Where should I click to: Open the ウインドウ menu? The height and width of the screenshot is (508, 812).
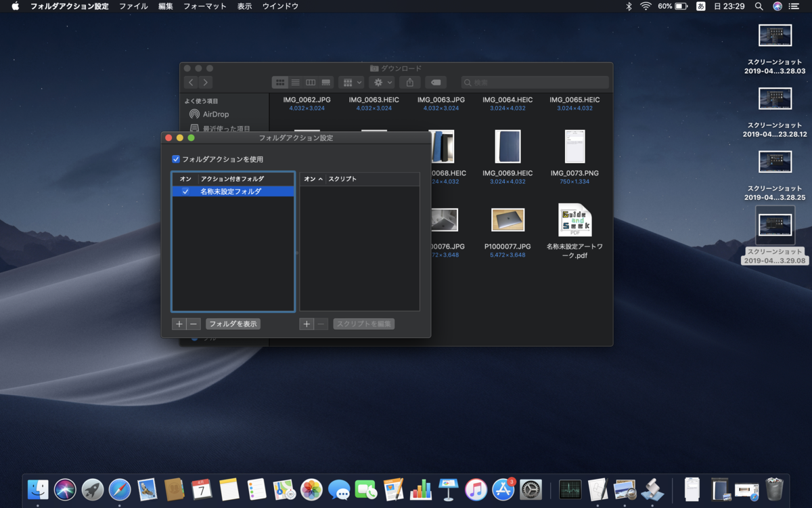[x=280, y=6]
